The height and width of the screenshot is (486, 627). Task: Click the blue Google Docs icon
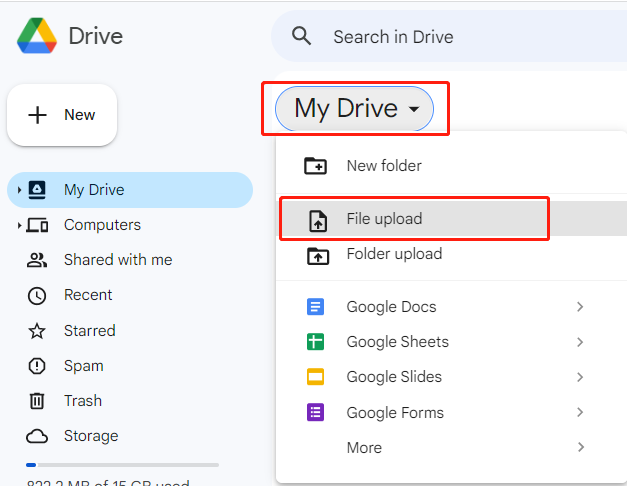315,307
